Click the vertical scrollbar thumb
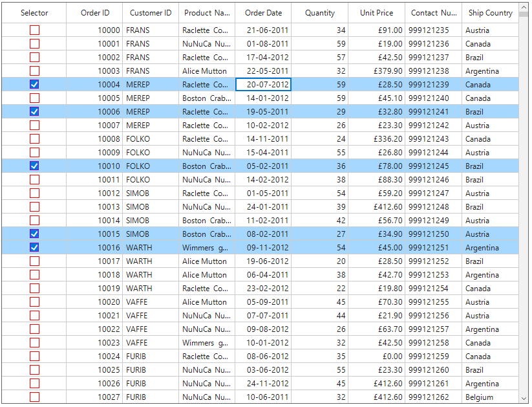This screenshot has width=532, height=407. coord(524,15)
